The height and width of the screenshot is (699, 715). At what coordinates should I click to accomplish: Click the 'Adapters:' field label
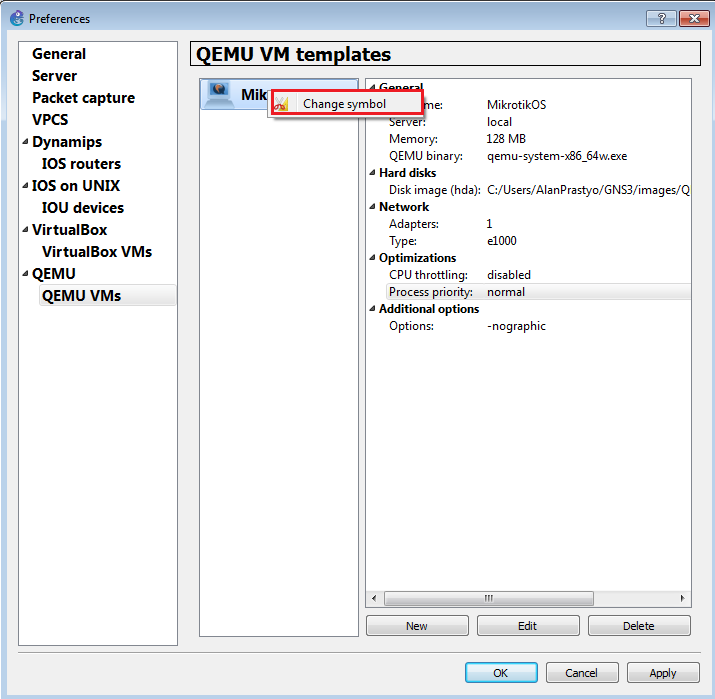[414, 224]
